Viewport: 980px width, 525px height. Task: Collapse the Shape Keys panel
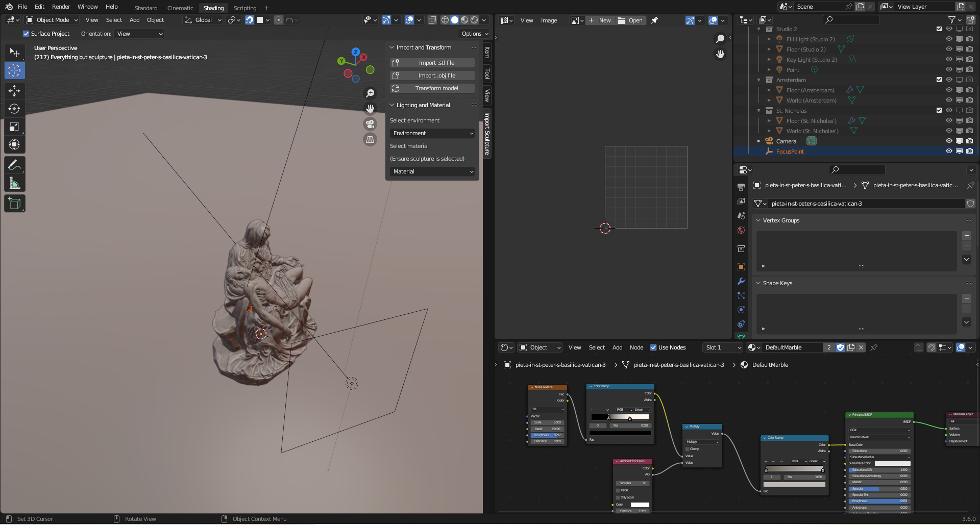pos(758,283)
